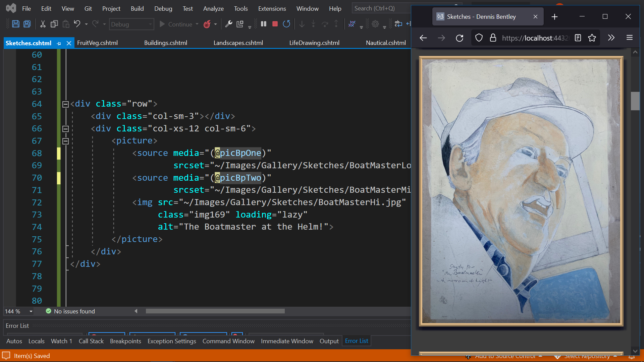Switch to the LifeDrawing.cshtml tab
This screenshot has width=644, height=362.
coord(314,43)
